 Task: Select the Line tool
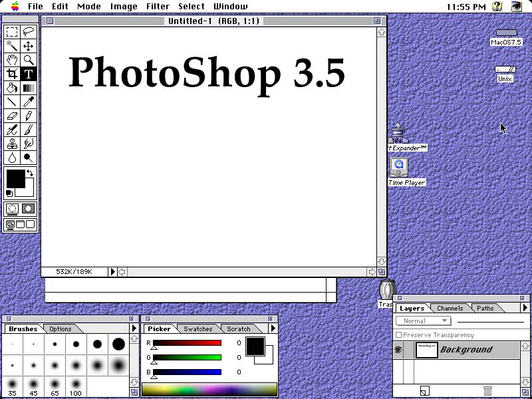12,102
